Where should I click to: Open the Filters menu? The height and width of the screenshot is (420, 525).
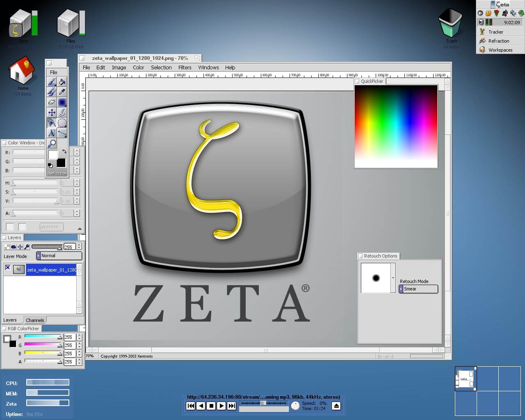pos(185,68)
